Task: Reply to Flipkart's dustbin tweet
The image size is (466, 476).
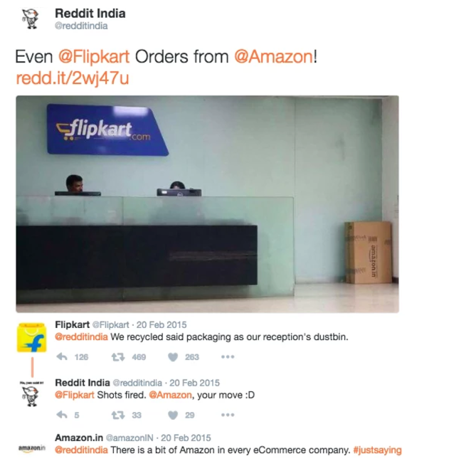Action: click(x=62, y=356)
